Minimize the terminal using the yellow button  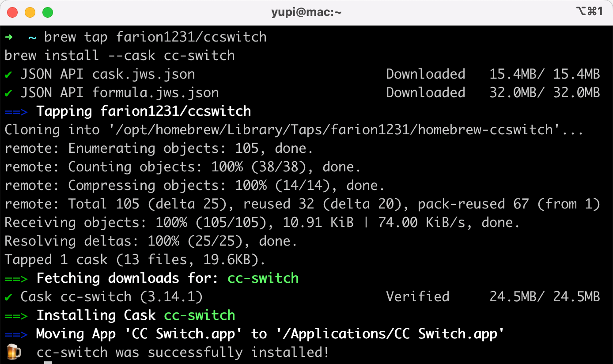point(30,12)
